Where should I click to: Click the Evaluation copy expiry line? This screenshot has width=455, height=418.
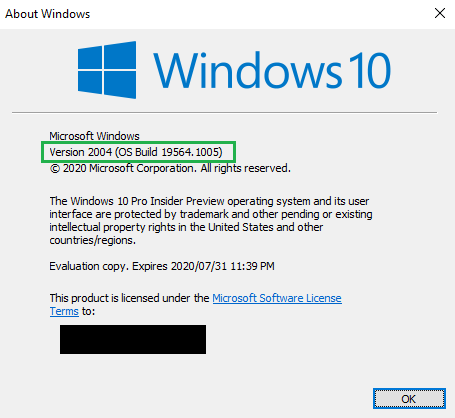click(x=162, y=266)
